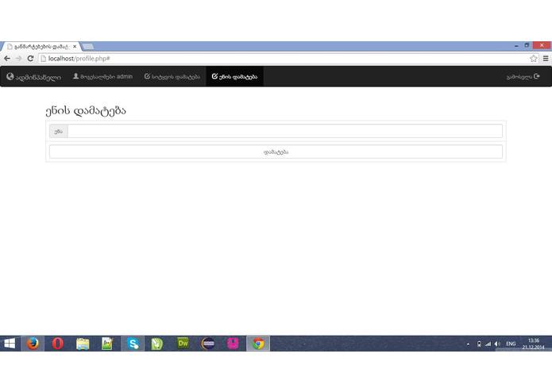
Task: Select the active Georgian-titled browser tab
Action: coord(40,46)
